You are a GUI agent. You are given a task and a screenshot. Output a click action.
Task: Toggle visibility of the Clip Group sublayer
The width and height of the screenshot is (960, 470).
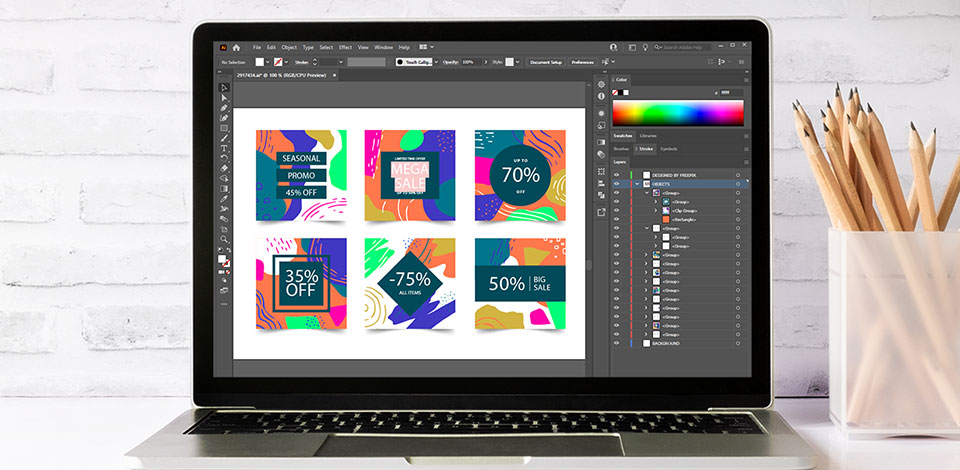coord(617,211)
